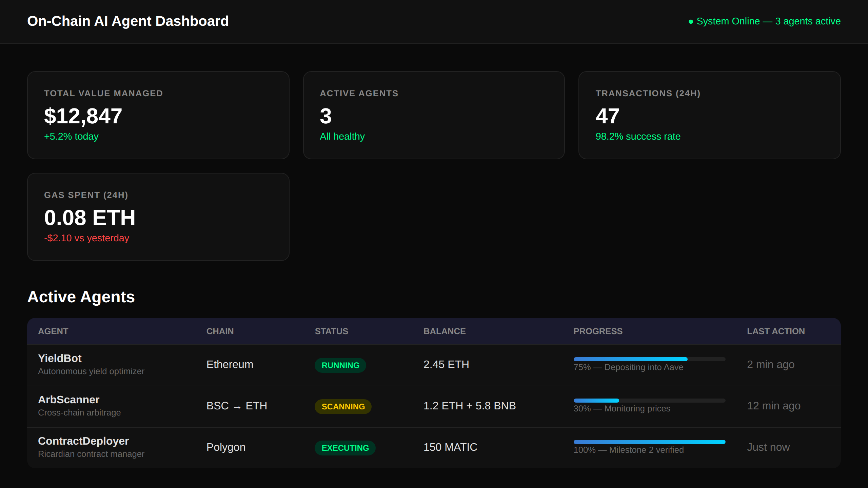Click the Cross-chain arbitrage description

79,413
